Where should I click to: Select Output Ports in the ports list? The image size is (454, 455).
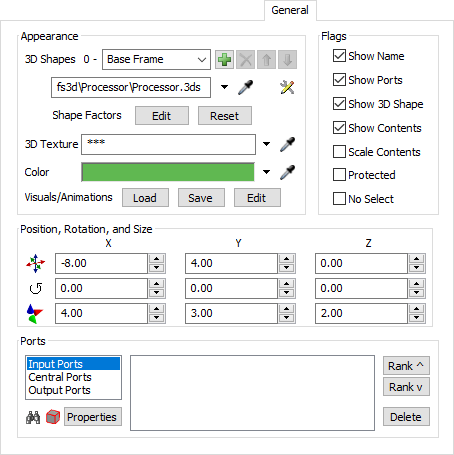point(59,390)
